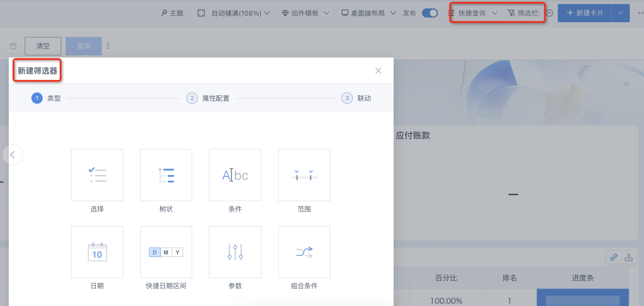Close the 新建筛选器 dialog
Screen dimensions: 644x306
coord(378,71)
